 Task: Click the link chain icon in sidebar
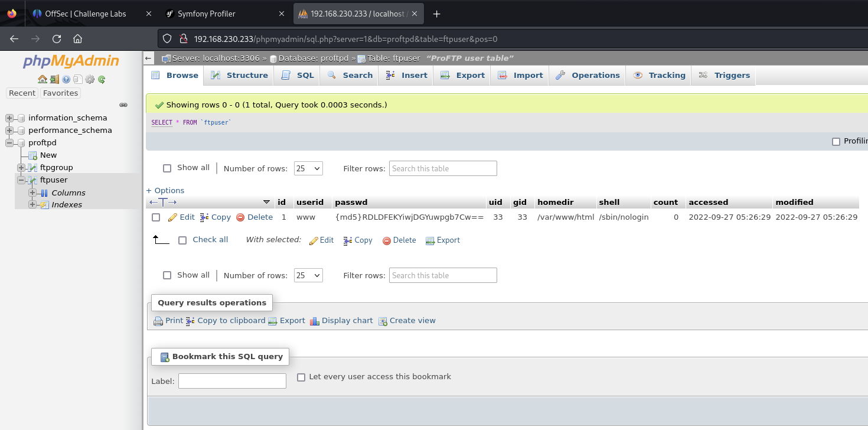tap(123, 105)
